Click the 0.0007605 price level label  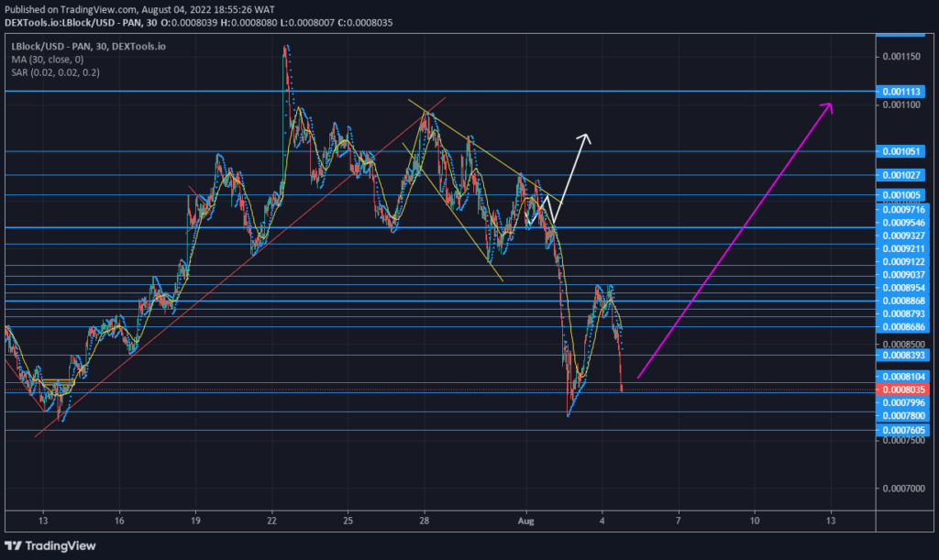(903, 430)
